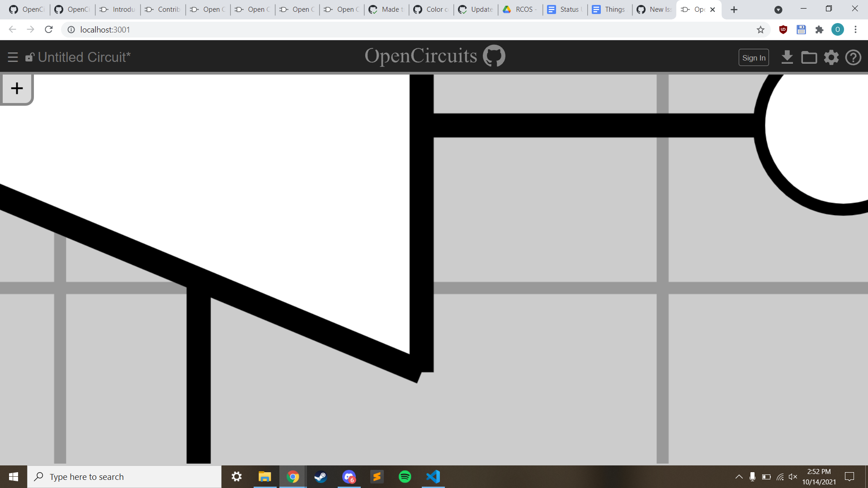Open Chrome's three-dot menu
The width and height of the screenshot is (868, 488).
[x=856, y=29]
